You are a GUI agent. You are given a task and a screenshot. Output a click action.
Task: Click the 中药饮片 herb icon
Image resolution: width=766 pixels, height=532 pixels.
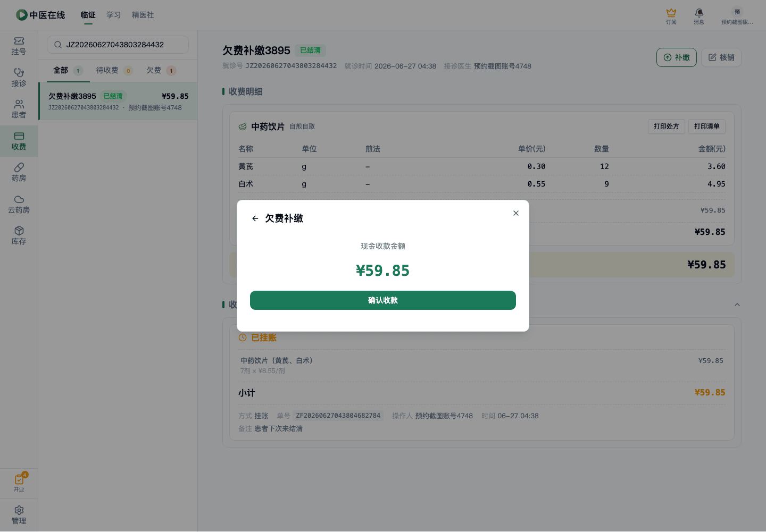243,126
